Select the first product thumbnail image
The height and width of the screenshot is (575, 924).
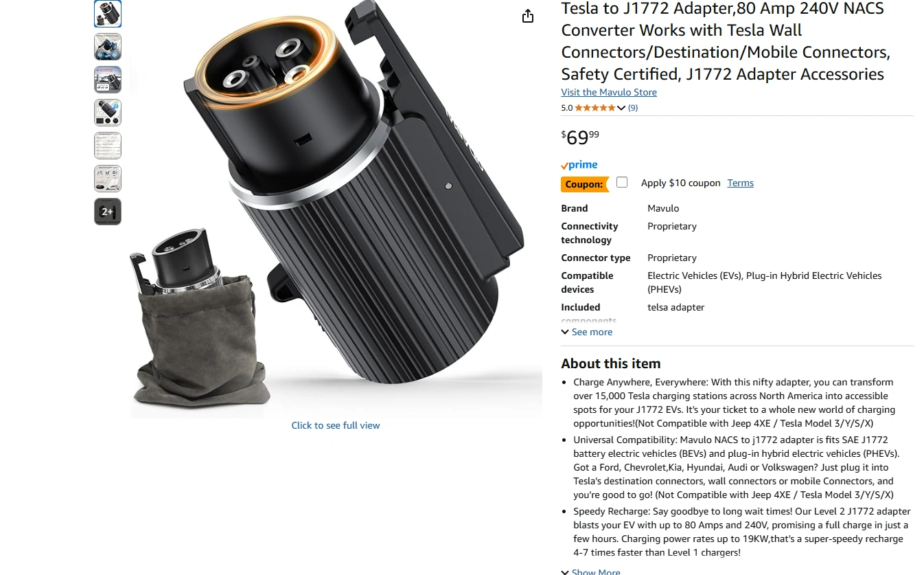[x=108, y=14]
